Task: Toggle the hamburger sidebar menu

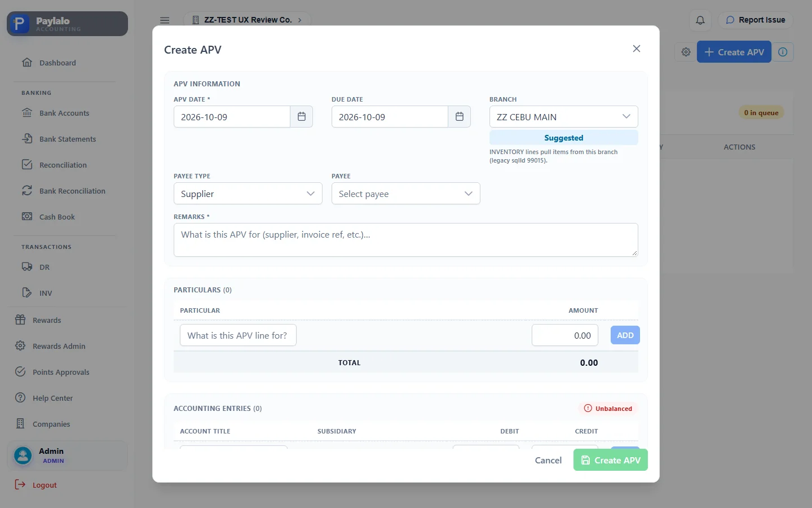Action: [x=165, y=20]
